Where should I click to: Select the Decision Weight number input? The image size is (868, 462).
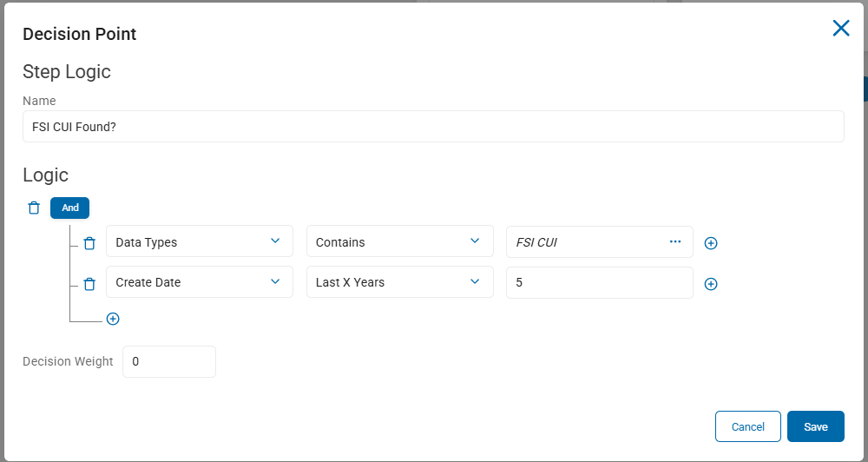coord(169,362)
